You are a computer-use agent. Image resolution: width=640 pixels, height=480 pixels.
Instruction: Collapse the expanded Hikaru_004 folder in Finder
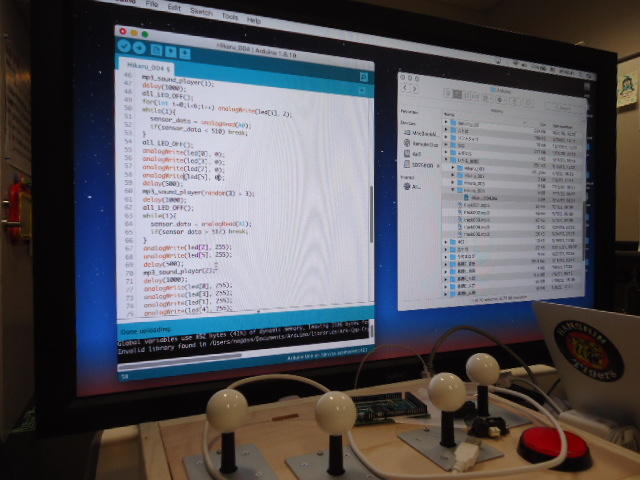[453, 190]
